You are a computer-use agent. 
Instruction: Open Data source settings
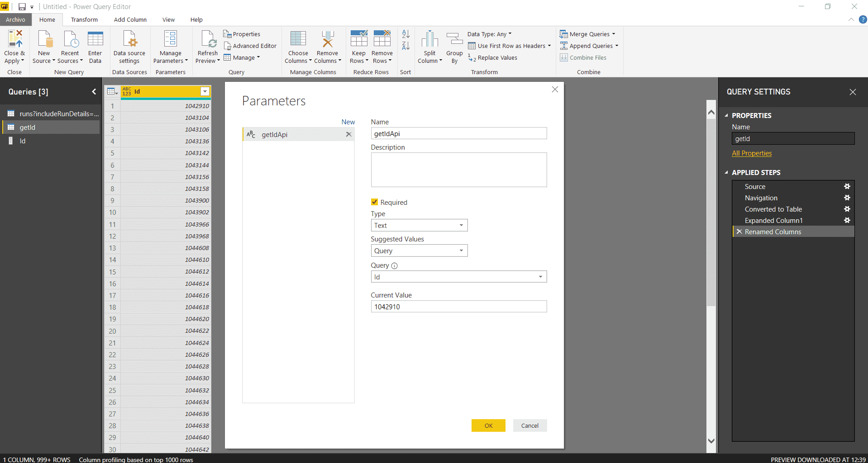(x=129, y=46)
